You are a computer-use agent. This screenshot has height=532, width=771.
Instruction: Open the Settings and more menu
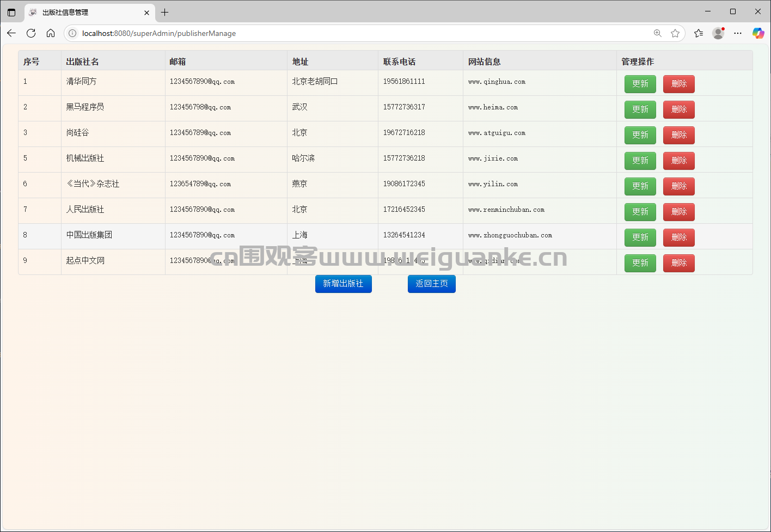coord(738,33)
